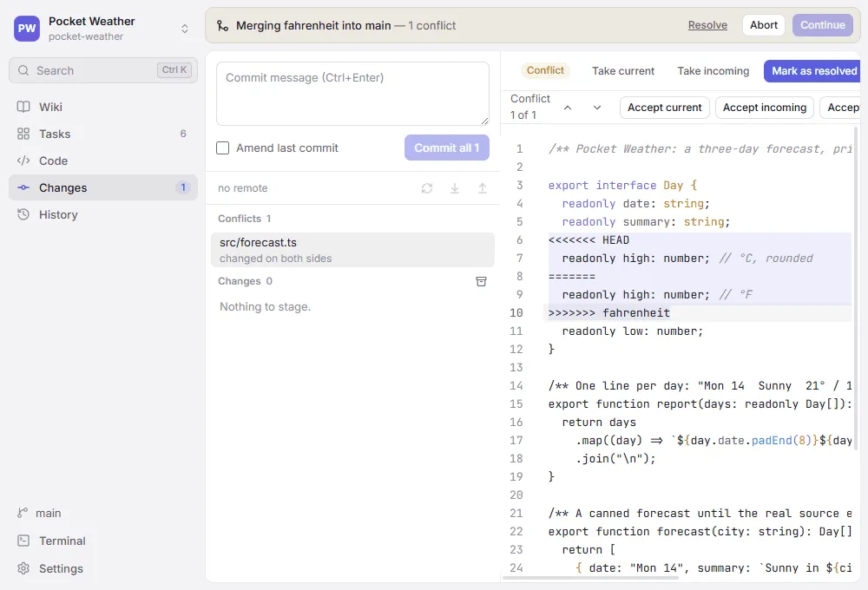Click the search magnifier icon
868x590 pixels.
(x=23, y=70)
